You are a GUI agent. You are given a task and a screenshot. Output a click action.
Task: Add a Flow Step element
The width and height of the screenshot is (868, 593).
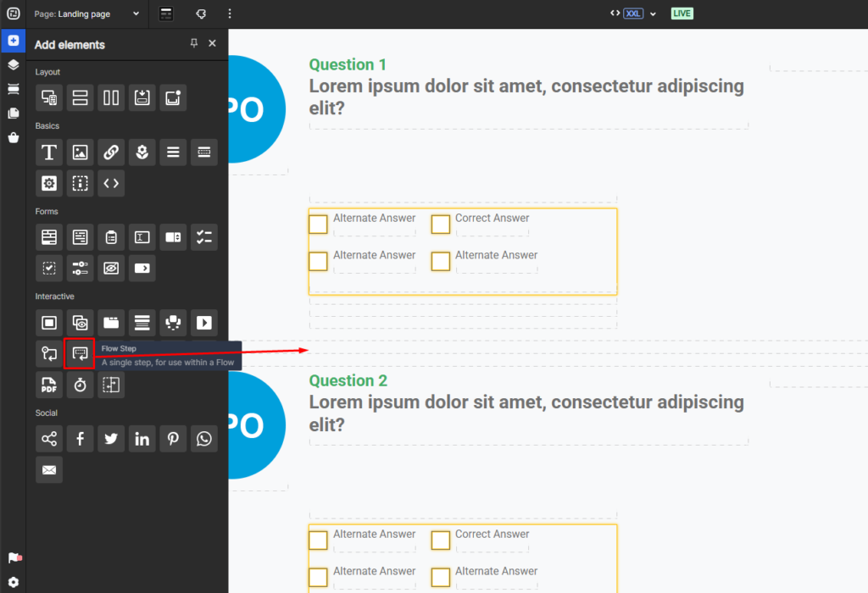pyautogui.click(x=80, y=353)
